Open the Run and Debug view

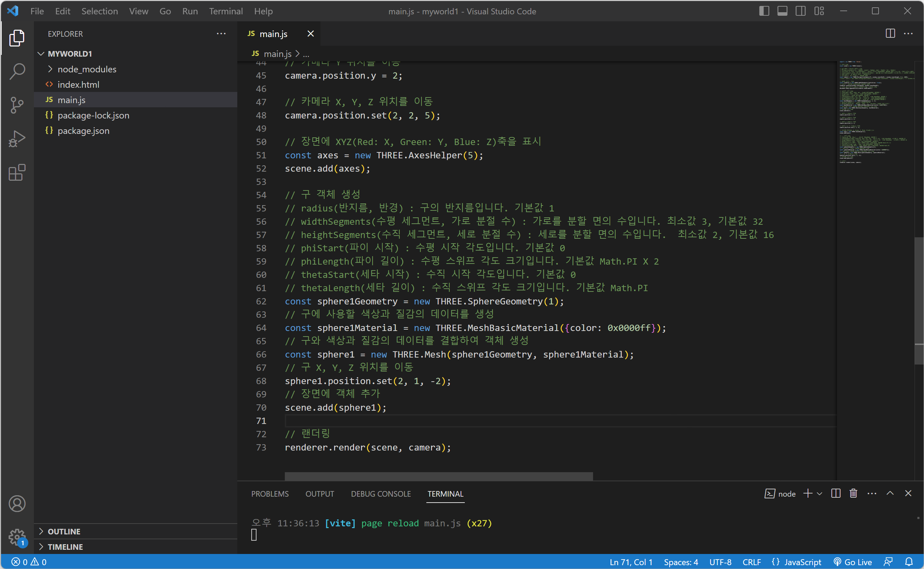point(17,139)
